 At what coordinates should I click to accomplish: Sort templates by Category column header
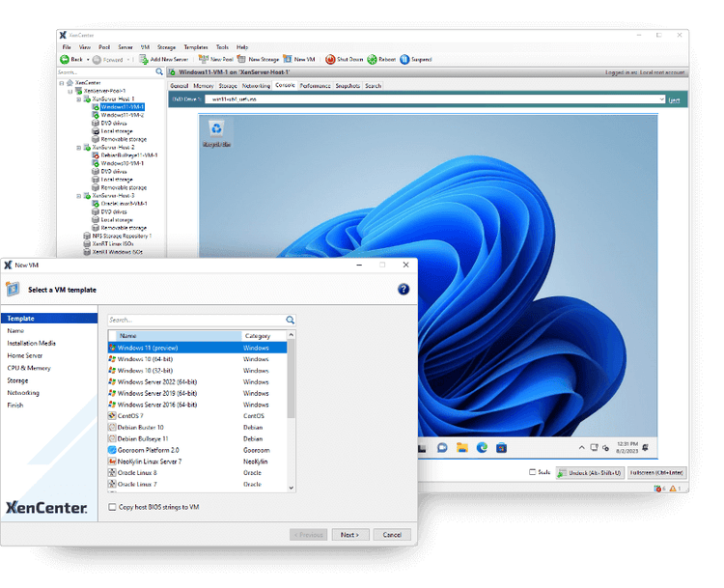click(265, 336)
